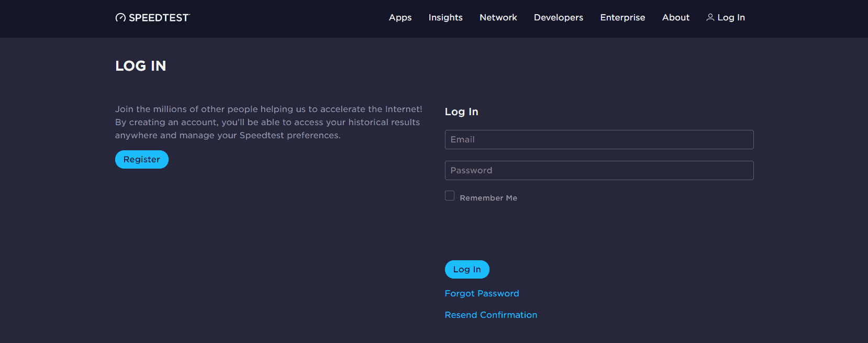Focus the Email input field
This screenshot has height=343, width=868.
(x=599, y=140)
